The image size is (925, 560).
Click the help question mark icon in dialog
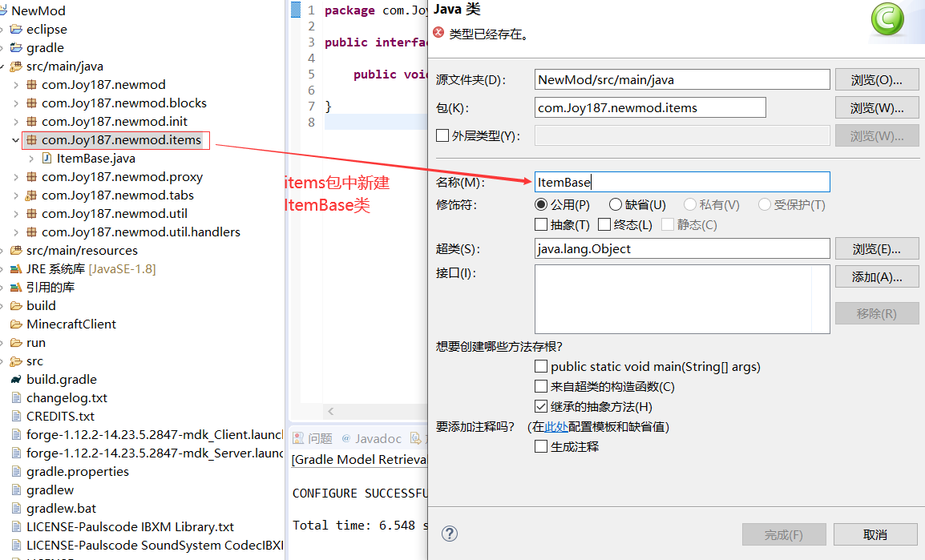(449, 533)
